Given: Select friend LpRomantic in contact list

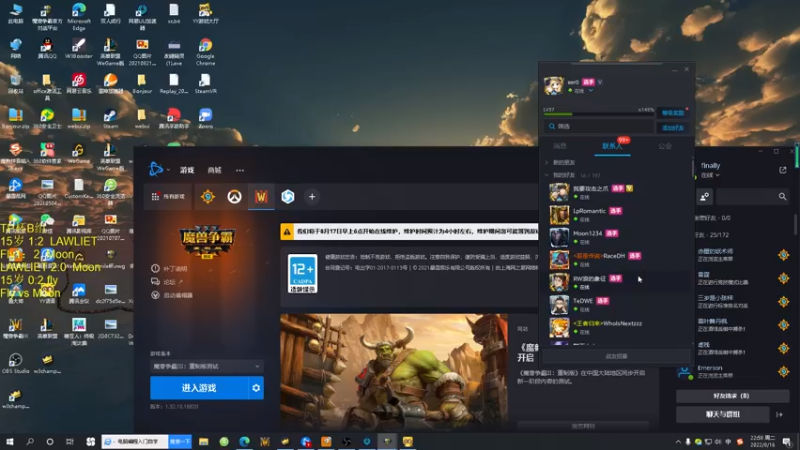Looking at the screenshot, I should pos(616,215).
